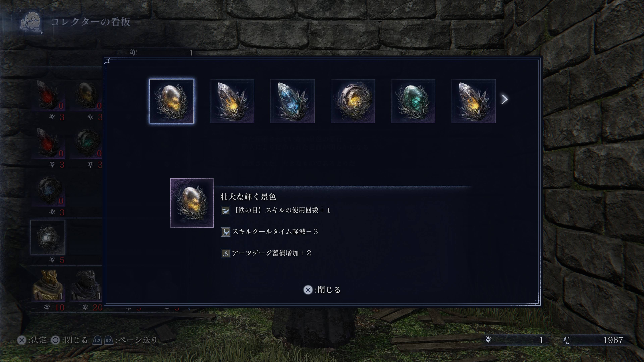
Task: Select the green egg relic
Action: point(413,101)
